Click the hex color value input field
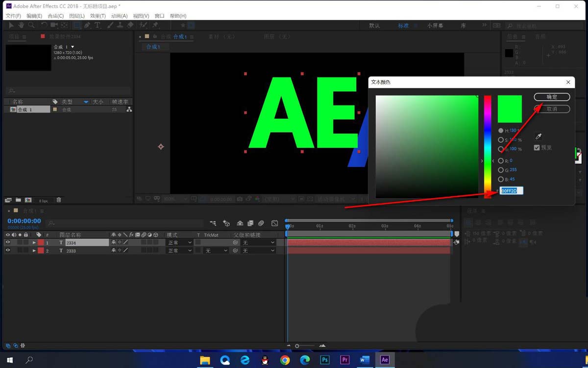The height and width of the screenshot is (368, 588). tap(512, 190)
